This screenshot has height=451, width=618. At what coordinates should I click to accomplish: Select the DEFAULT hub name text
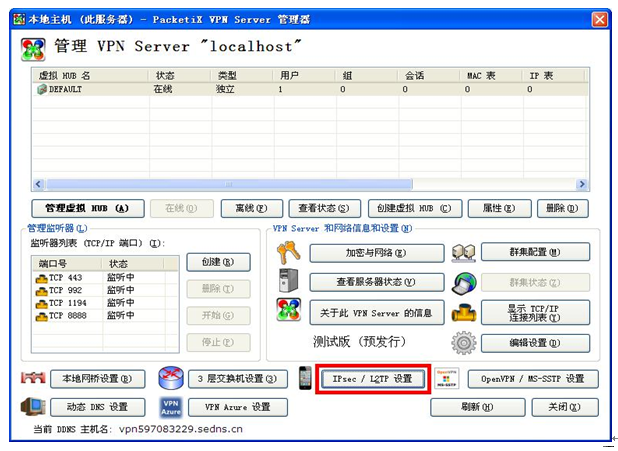pyautogui.click(x=65, y=89)
